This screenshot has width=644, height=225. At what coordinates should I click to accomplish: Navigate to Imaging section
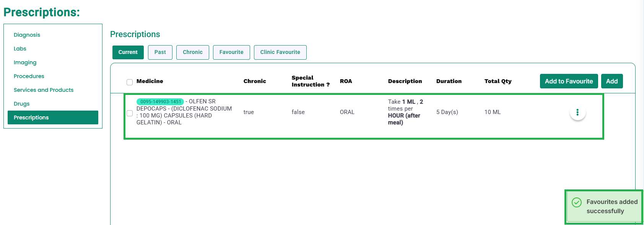(x=25, y=62)
